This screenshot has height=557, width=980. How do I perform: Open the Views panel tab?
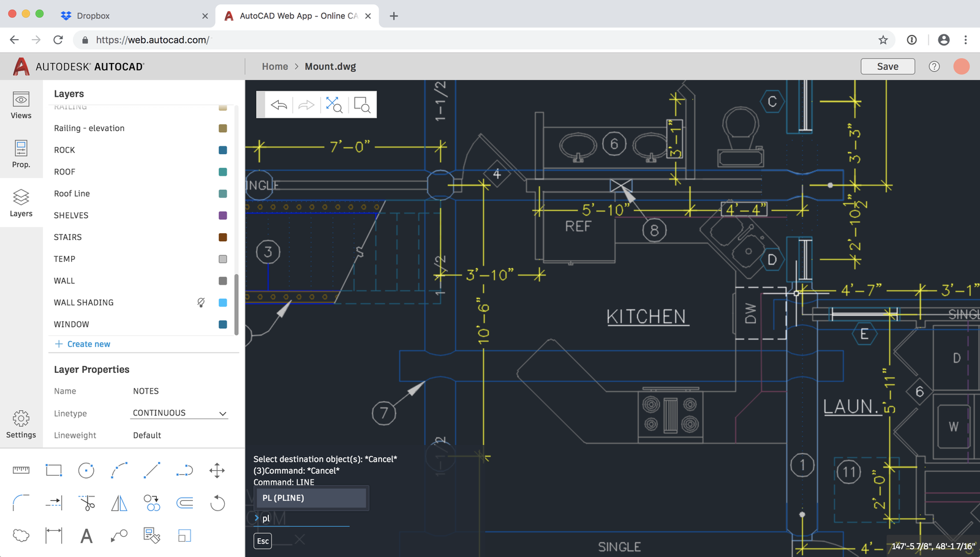(21, 105)
